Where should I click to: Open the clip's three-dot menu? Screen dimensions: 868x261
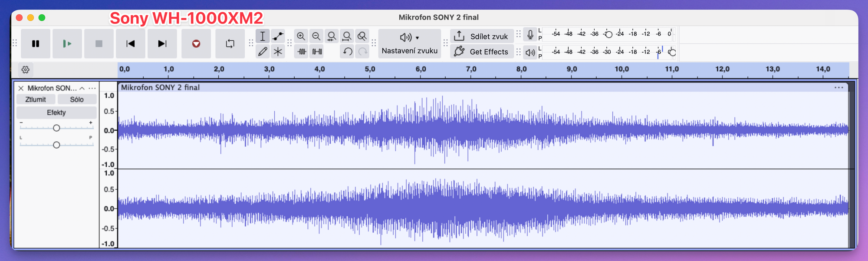[838, 87]
